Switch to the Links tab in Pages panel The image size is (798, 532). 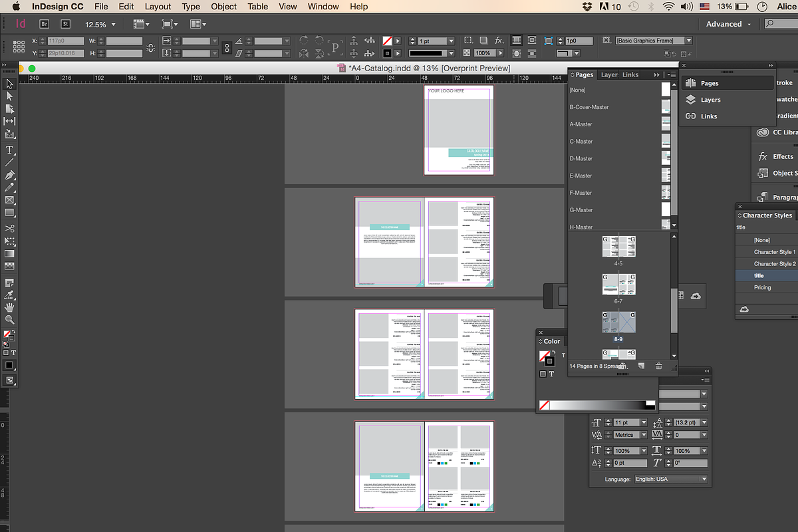[x=630, y=75]
